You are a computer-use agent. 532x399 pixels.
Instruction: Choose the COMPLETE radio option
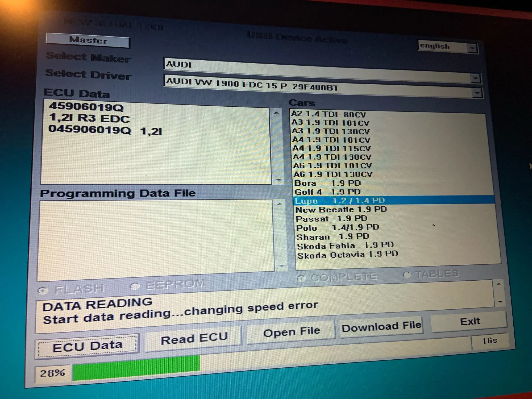tap(301, 279)
